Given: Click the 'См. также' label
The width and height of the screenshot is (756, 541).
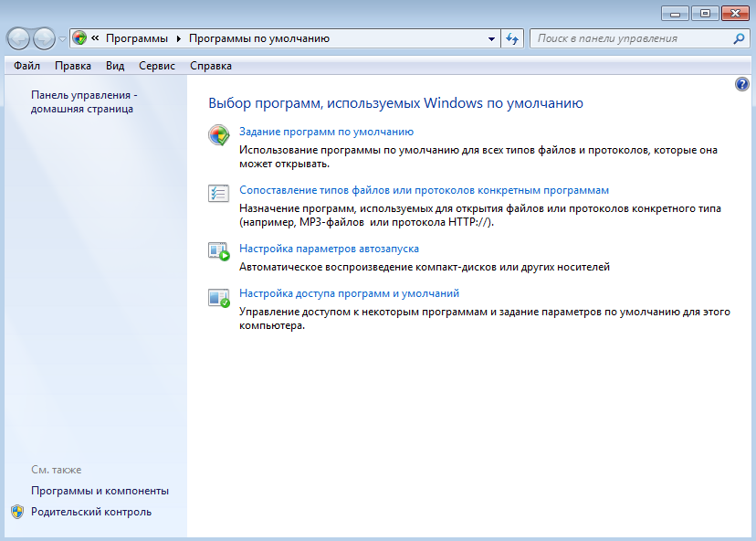Looking at the screenshot, I should tap(57, 470).
